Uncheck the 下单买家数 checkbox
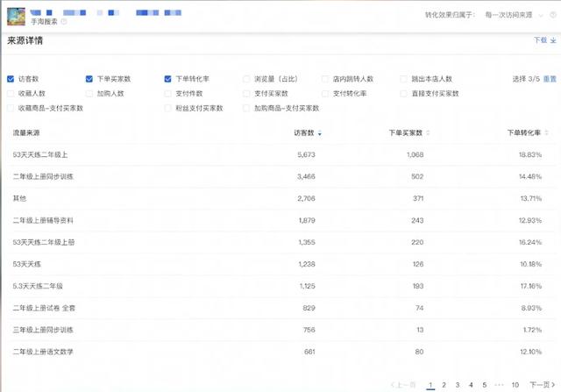Image resolution: width=561 pixels, height=392 pixels. (89, 79)
